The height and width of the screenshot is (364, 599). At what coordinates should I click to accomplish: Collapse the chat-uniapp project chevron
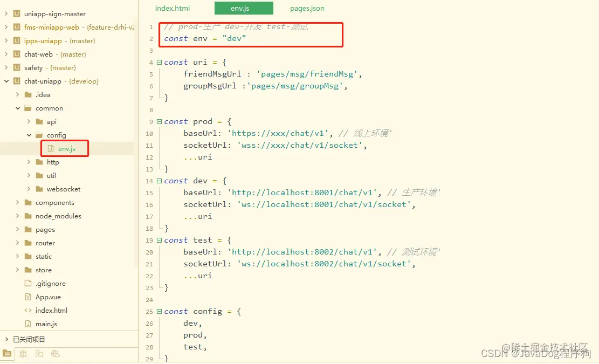tap(6, 81)
